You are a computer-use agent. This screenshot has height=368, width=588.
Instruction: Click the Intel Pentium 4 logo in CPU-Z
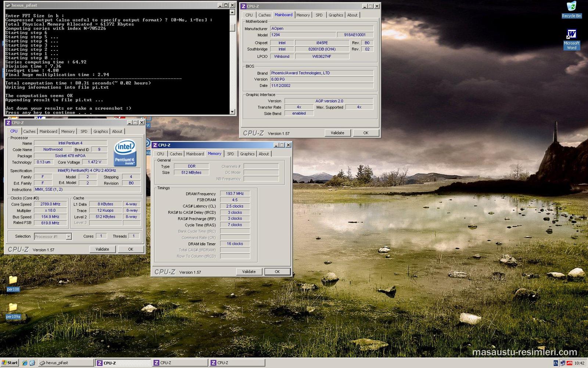(x=125, y=153)
